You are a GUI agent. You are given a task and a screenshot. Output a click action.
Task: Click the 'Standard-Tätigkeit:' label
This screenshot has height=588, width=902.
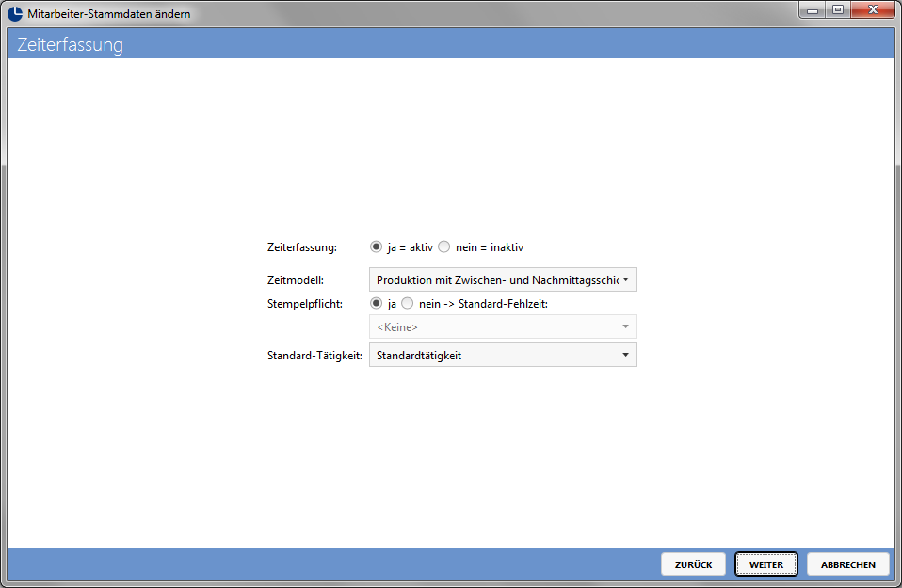click(x=314, y=356)
